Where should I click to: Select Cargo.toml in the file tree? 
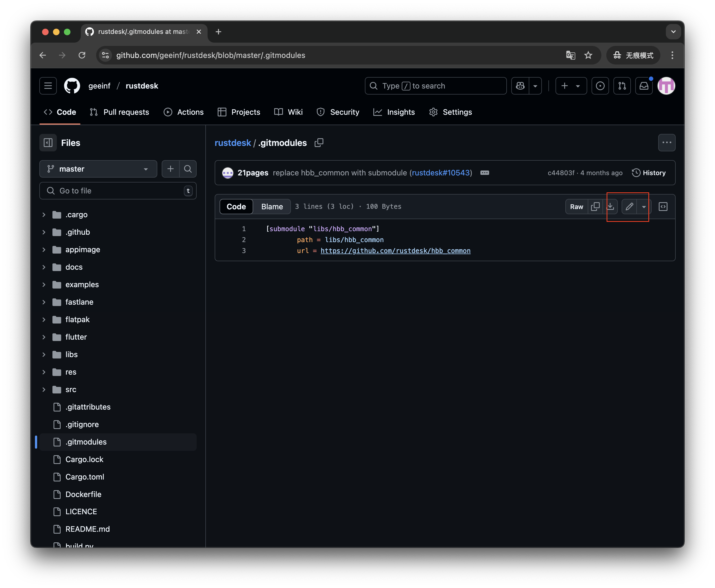(x=85, y=477)
